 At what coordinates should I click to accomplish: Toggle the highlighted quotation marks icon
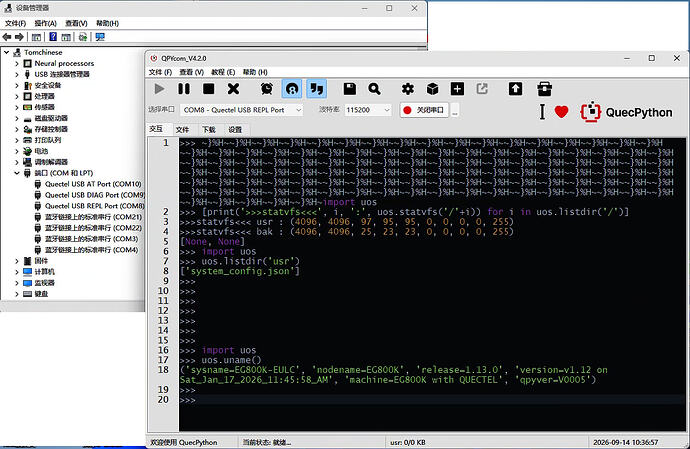316,89
